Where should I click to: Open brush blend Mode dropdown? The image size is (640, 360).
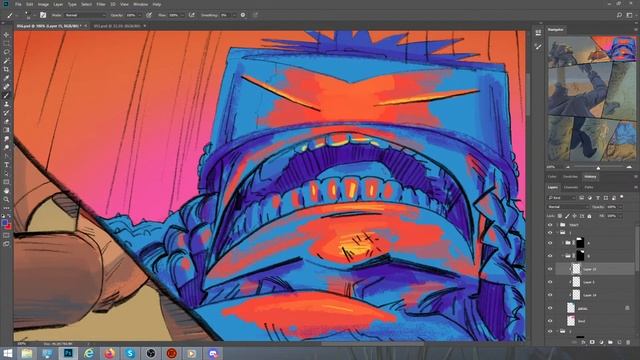click(x=85, y=15)
